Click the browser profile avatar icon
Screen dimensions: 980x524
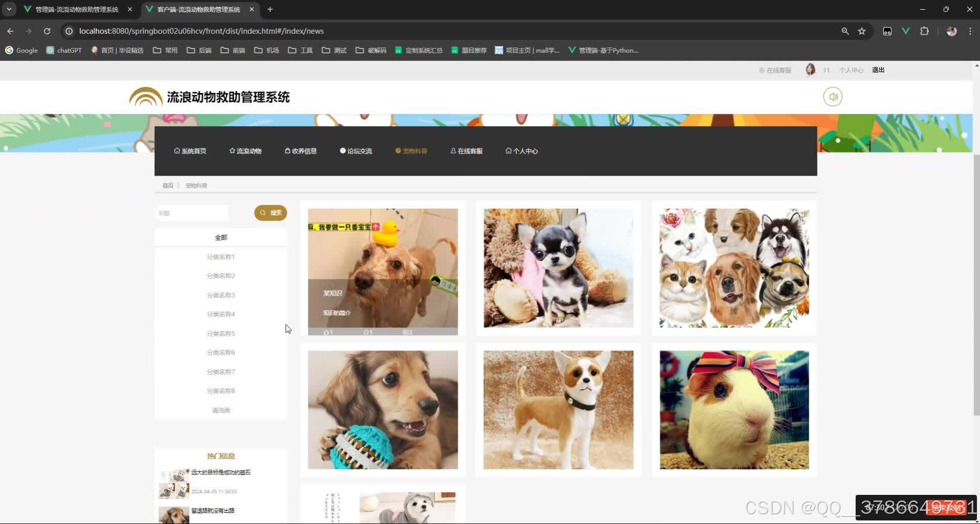click(951, 31)
